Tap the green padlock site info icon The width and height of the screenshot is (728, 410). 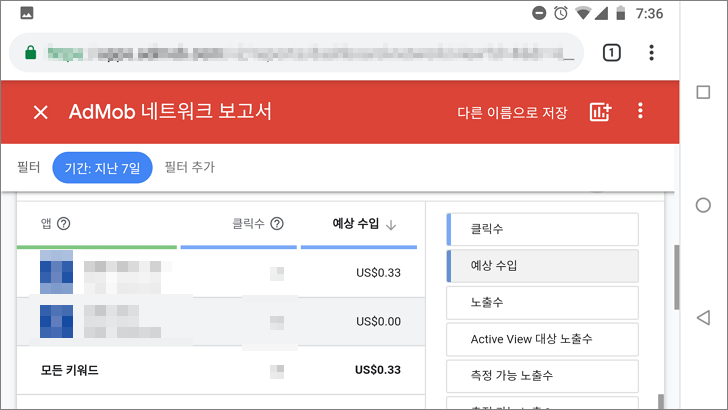point(31,52)
